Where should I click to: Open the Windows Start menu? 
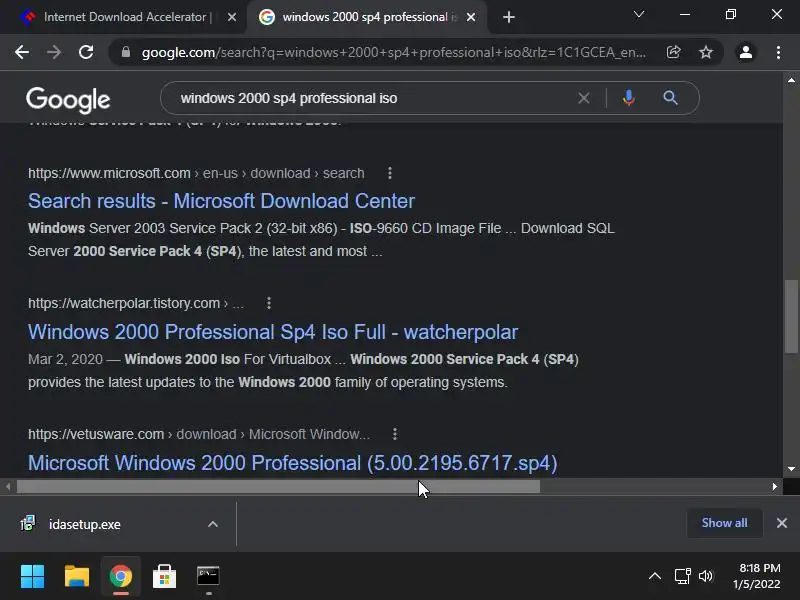[x=32, y=577]
